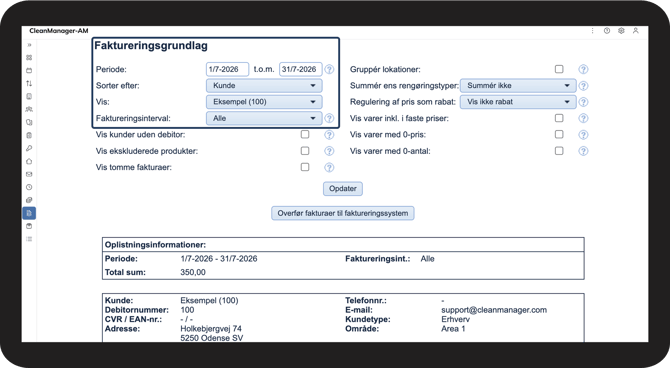Enable the Gruppér lokationer checkbox
The image size is (670, 368).
pos(559,69)
